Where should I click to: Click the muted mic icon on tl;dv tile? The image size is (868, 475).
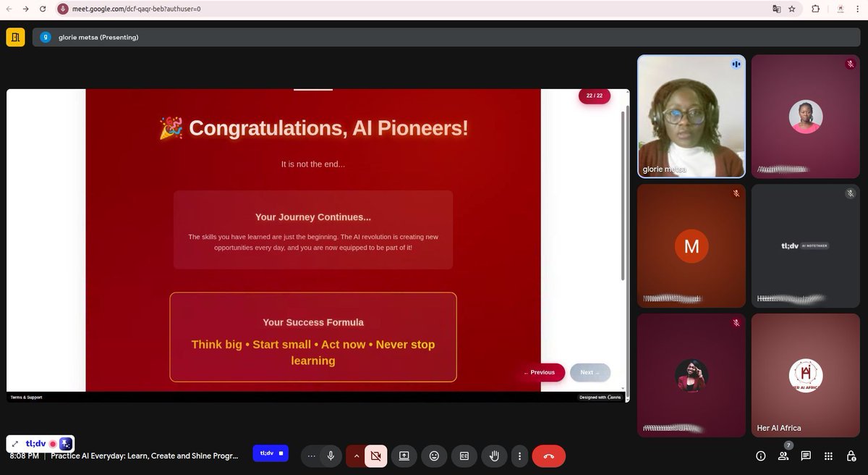coord(850,193)
